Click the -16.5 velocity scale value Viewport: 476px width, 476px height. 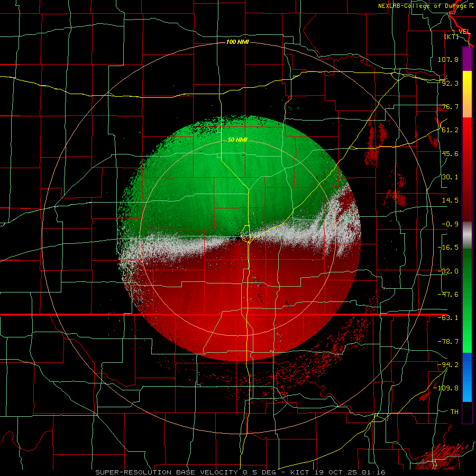coord(448,248)
